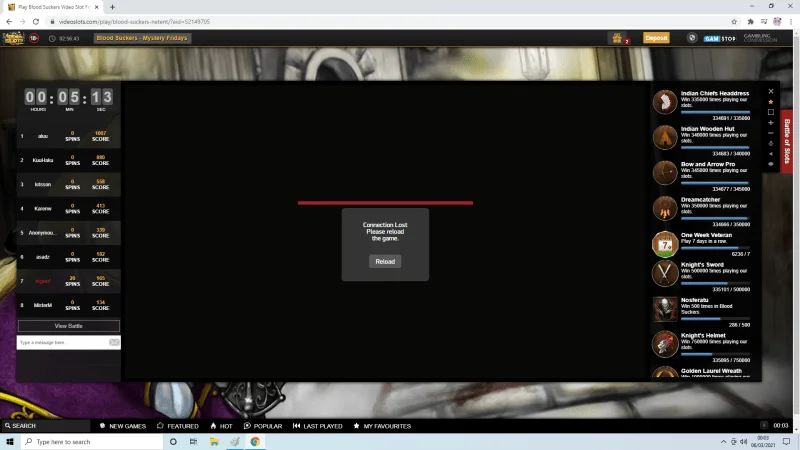The image size is (800, 450).
Task: Select the Indian Chiefs Headdress achievement icon
Action: [x=665, y=102]
